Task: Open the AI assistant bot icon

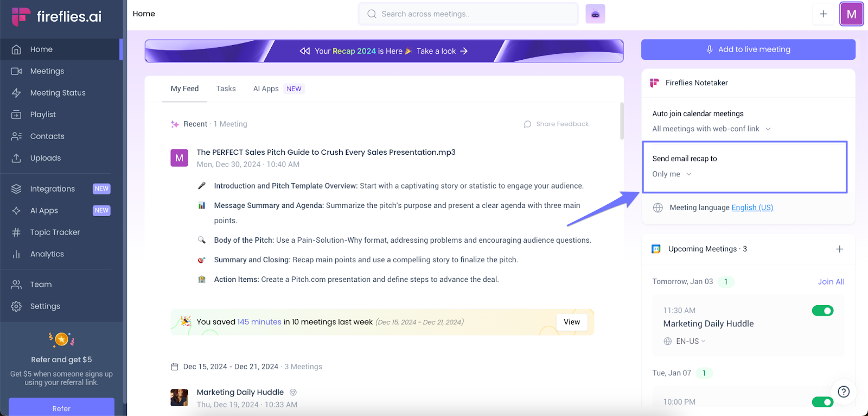Action: (595, 14)
